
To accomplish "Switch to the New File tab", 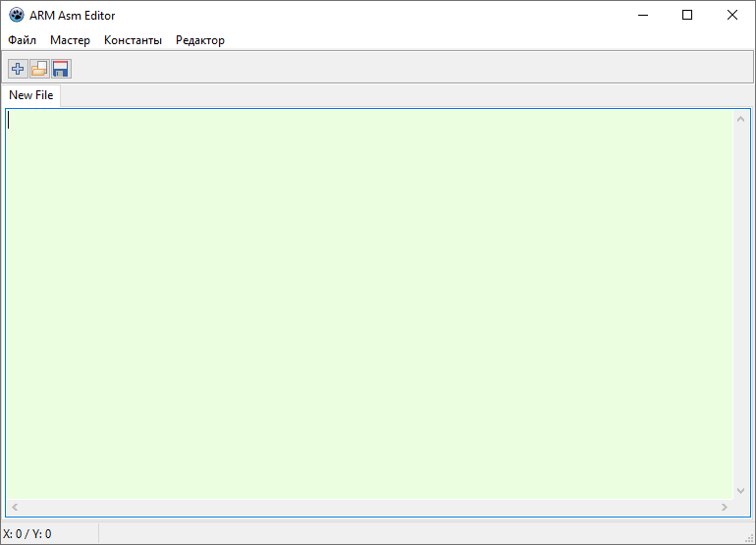I will [x=31, y=95].
